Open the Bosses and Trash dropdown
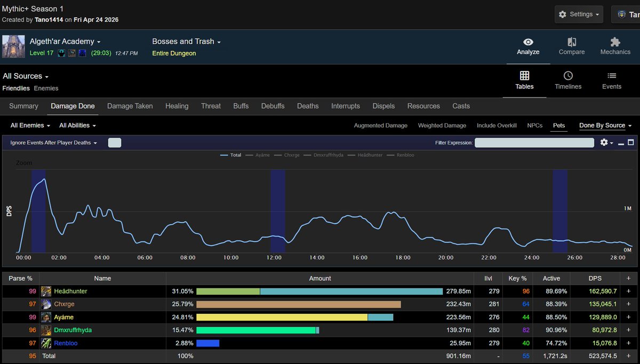 [186, 42]
